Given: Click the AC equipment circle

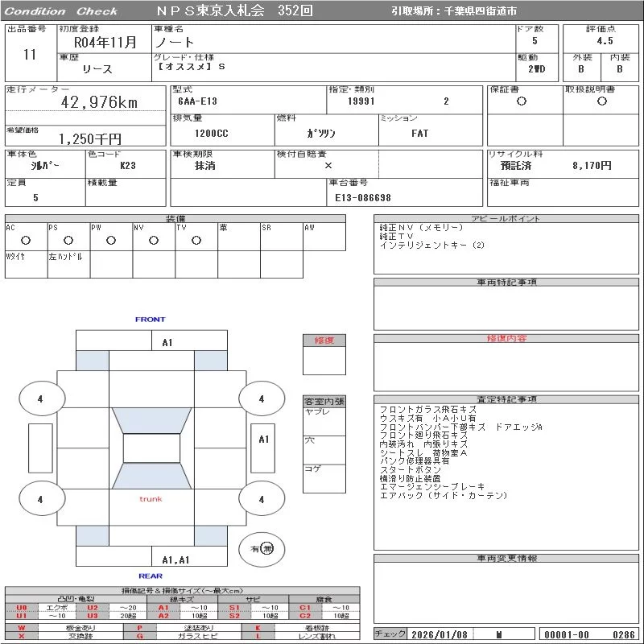Looking at the screenshot, I should point(26,241).
